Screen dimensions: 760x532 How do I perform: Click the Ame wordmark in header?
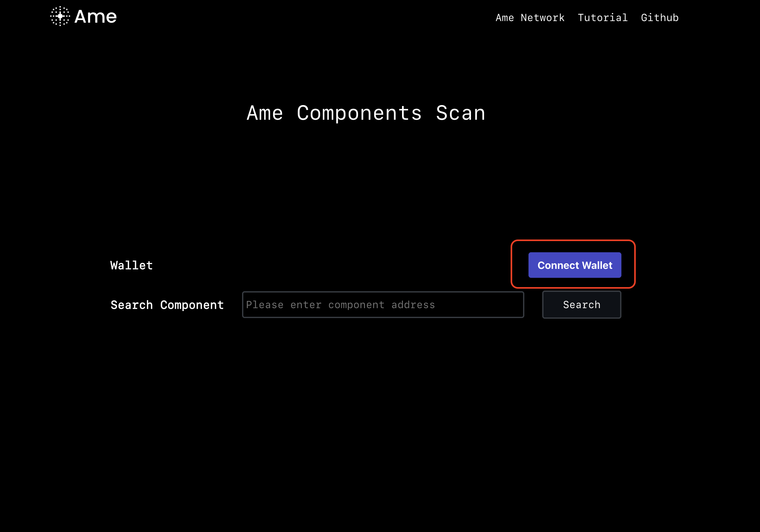[95, 17]
